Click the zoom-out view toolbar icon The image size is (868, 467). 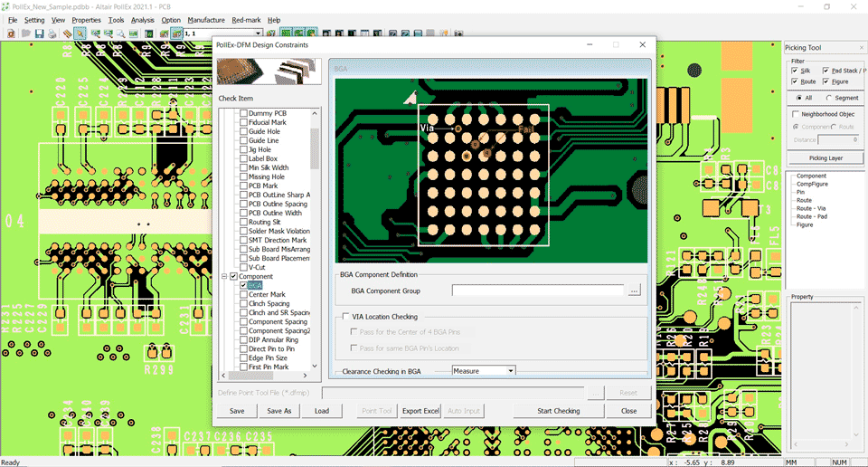coord(108,33)
